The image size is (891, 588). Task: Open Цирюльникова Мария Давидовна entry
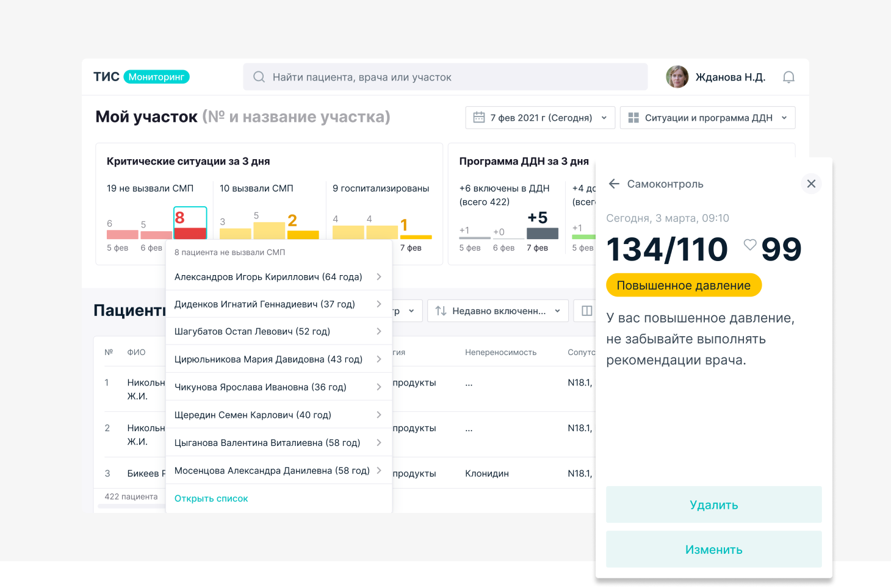coord(279,359)
